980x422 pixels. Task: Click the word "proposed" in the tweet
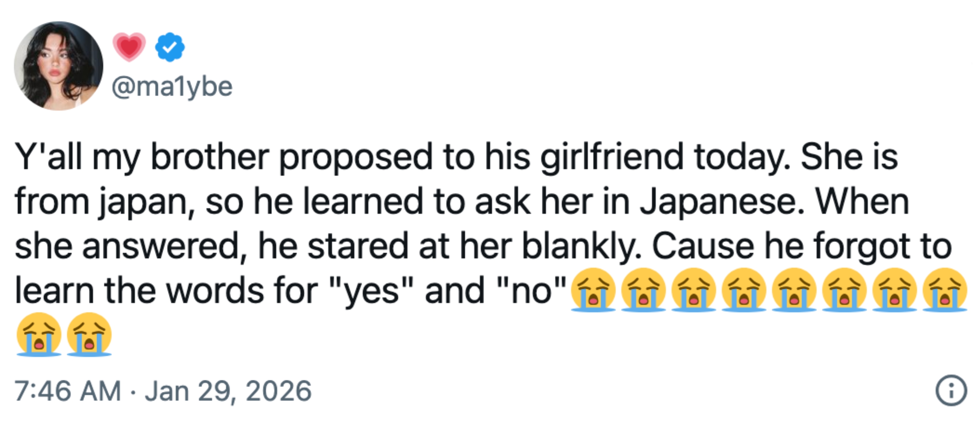click(x=356, y=157)
